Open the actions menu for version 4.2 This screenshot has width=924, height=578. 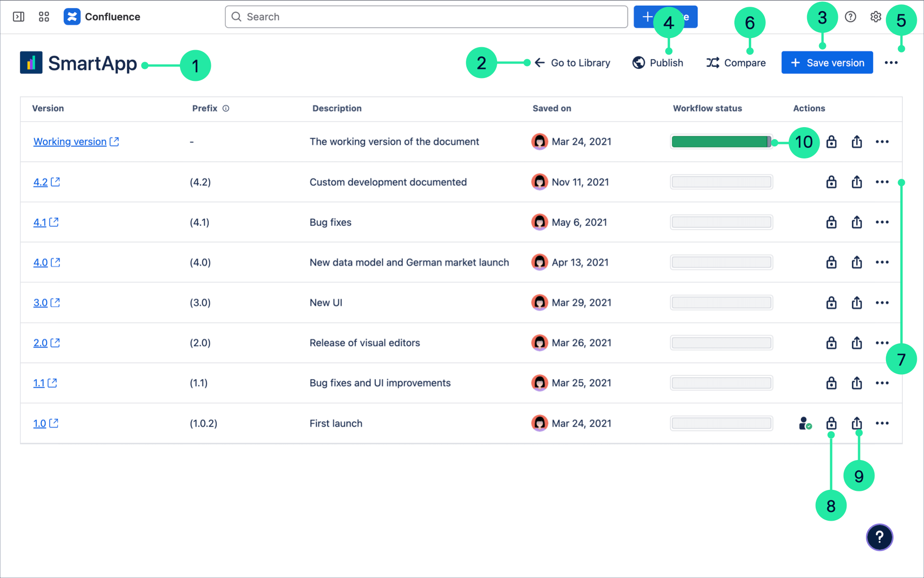pos(883,182)
